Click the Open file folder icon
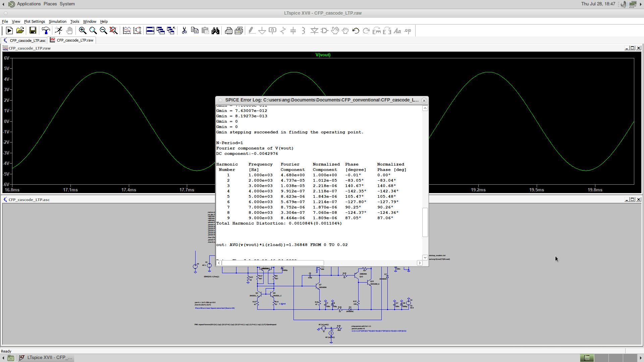 (20, 31)
